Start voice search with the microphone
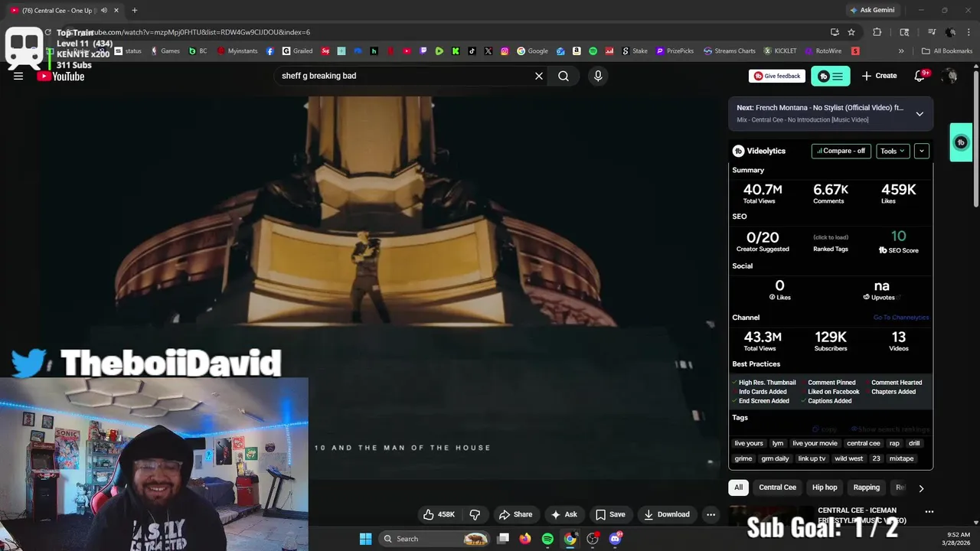The image size is (980, 551). (598, 76)
